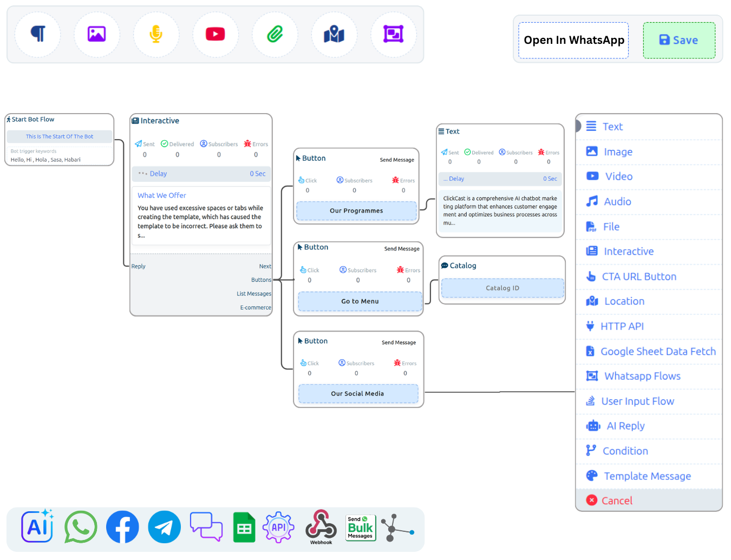
Task: Choose Condition from the node menu
Action: point(649,451)
